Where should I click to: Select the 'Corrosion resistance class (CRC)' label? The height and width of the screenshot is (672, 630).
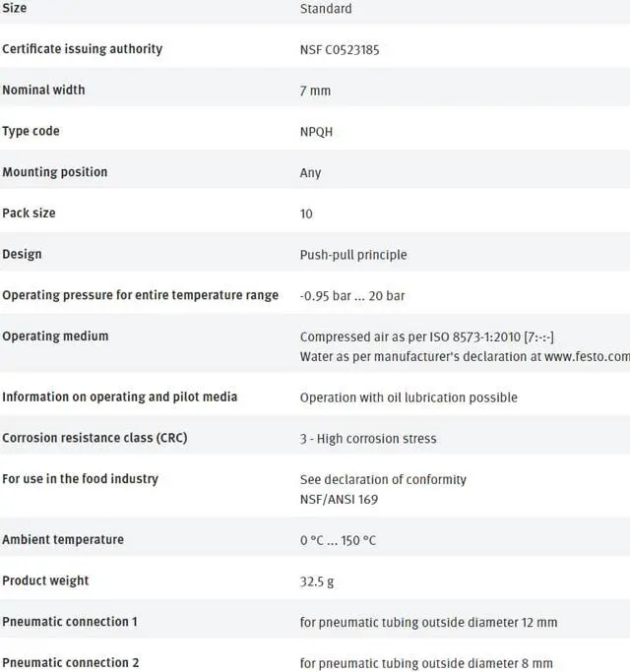coord(94,438)
